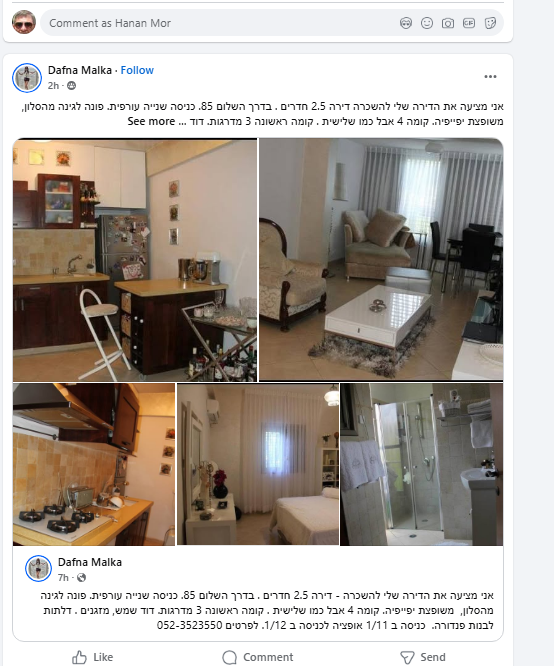The height and width of the screenshot is (666, 554).
Task: Send the post via Send button
Action: [423, 657]
